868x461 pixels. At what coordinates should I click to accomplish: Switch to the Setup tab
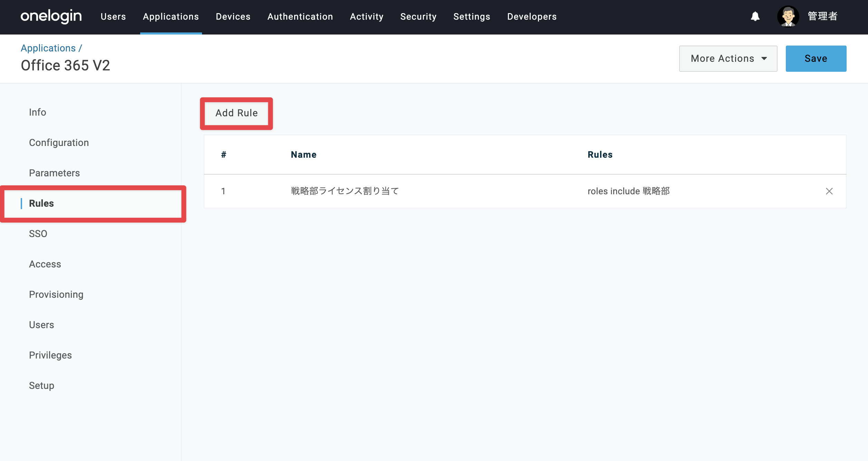pos(41,386)
